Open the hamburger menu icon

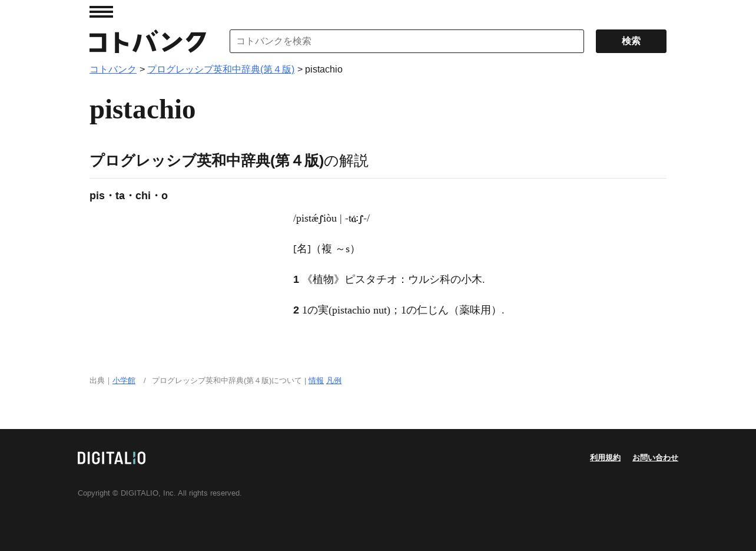click(101, 12)
